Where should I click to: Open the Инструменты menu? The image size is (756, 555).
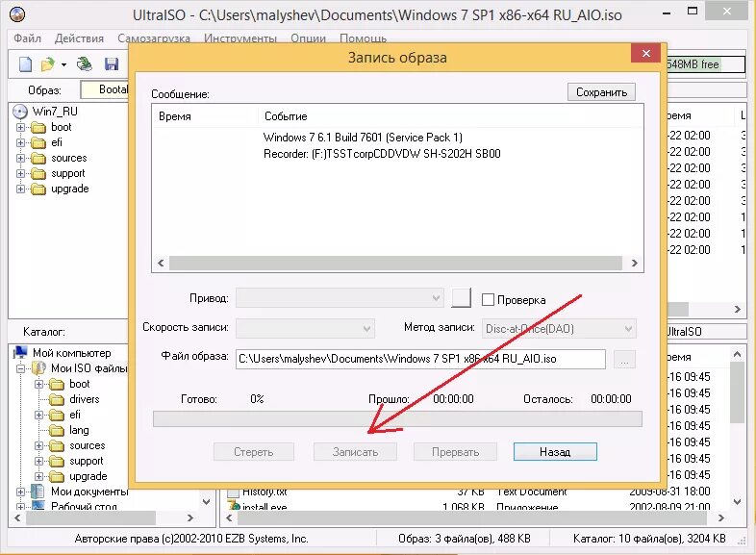240,38
